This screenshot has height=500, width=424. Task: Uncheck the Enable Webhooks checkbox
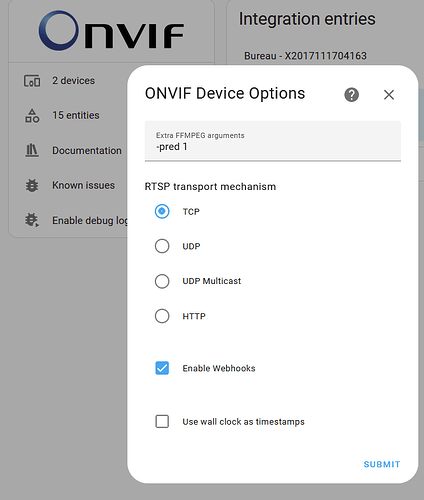(x=162, y=368)
